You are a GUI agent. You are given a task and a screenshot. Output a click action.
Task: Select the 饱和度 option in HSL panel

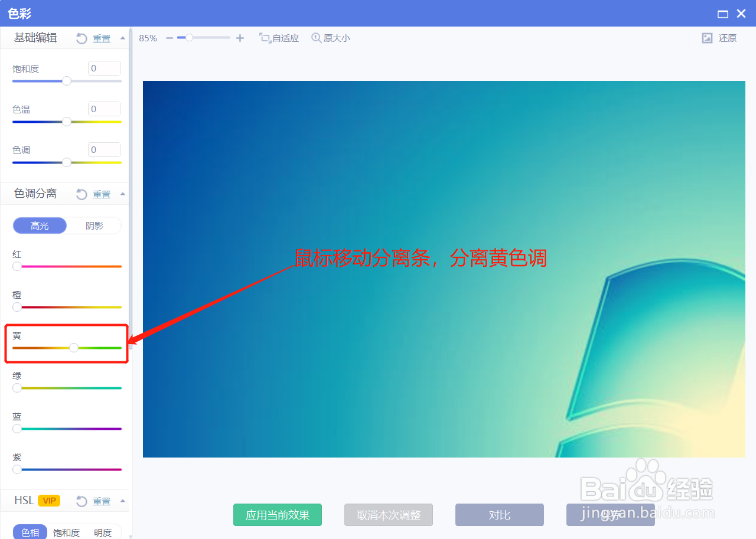pos(66,532)
